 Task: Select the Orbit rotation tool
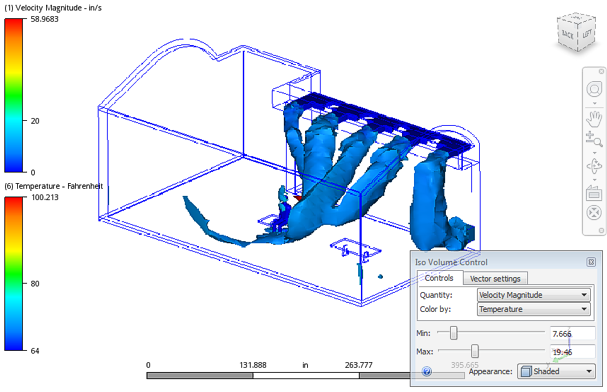(594, 166)
